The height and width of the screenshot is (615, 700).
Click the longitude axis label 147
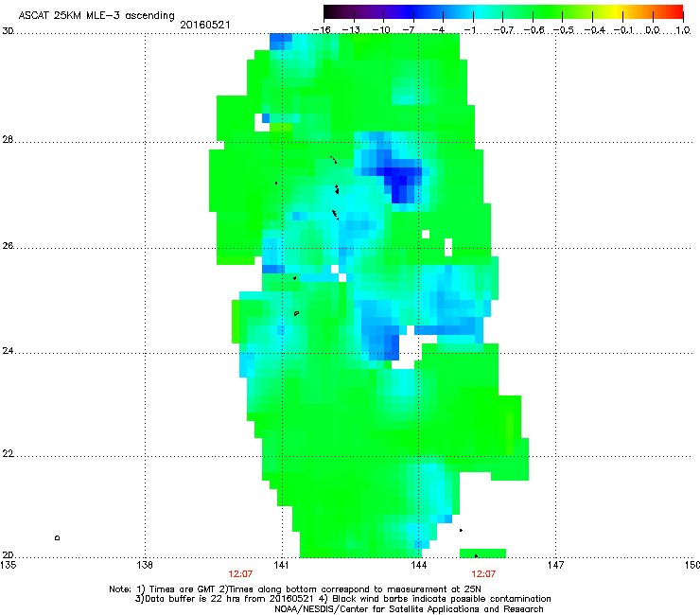tap(555, 565)
